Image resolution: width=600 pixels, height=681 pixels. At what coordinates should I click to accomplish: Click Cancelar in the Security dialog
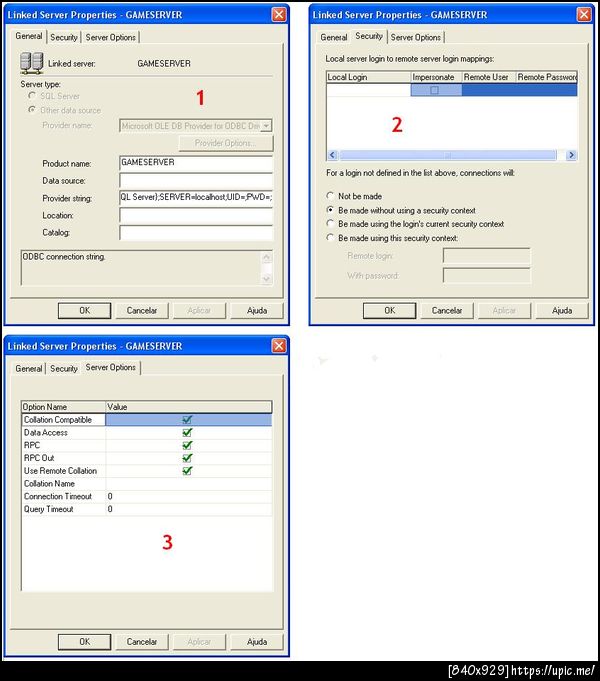point(447,311)
